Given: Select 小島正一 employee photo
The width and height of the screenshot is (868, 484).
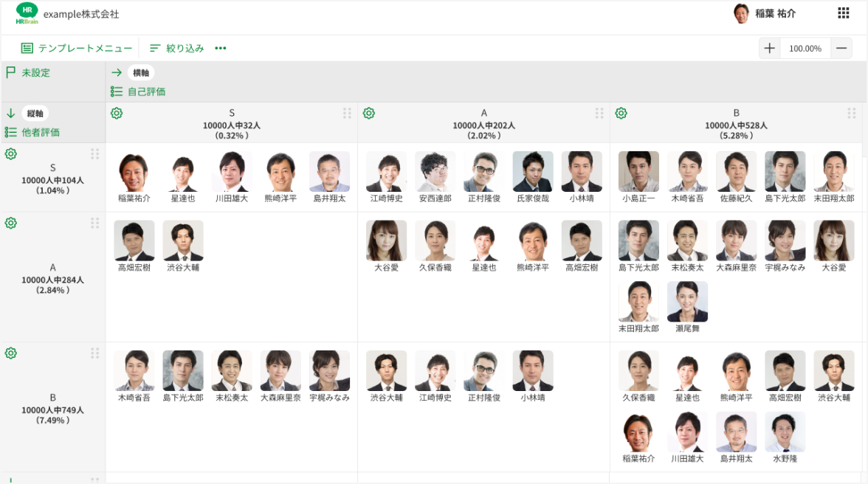Looking at the screenshot, I should 639,171.
